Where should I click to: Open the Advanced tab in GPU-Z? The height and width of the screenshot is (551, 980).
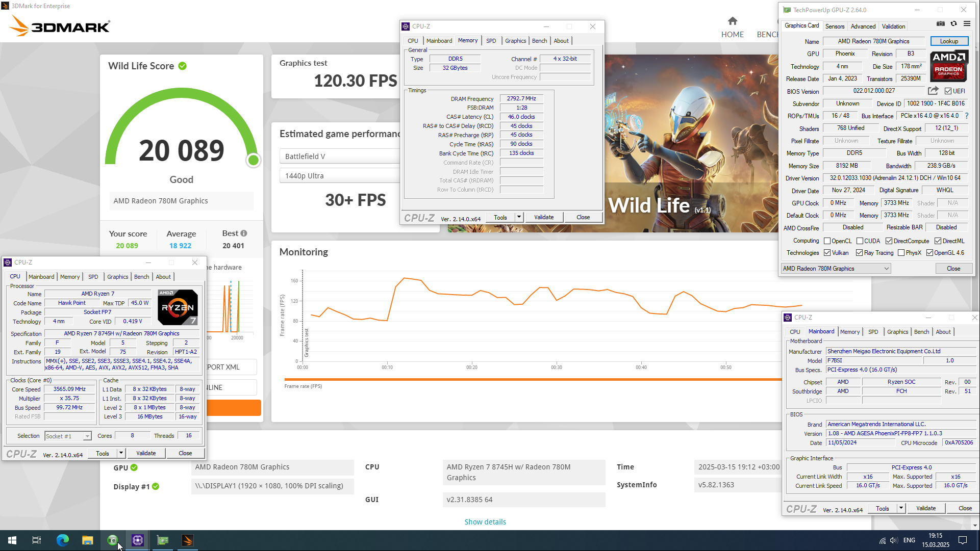[x=863, y=27]
